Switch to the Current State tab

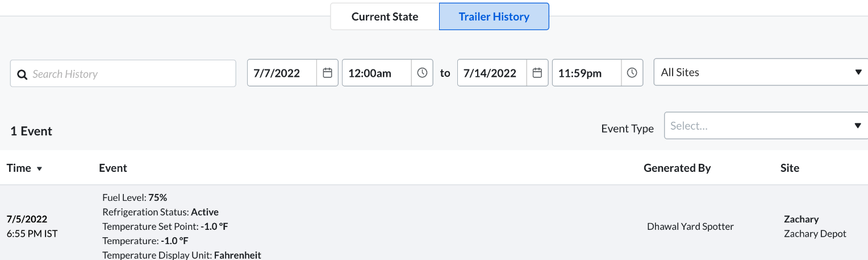click(385, 16)
